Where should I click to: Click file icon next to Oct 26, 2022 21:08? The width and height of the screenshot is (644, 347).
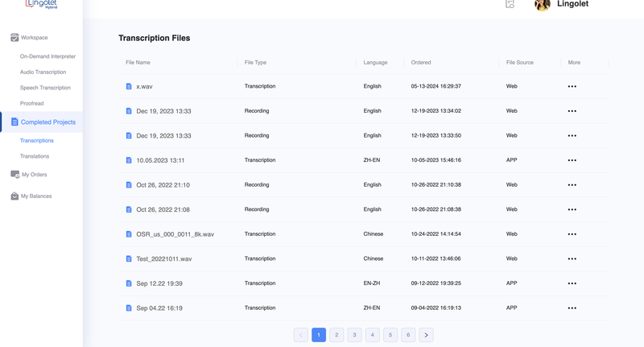[x=129, y=209]
